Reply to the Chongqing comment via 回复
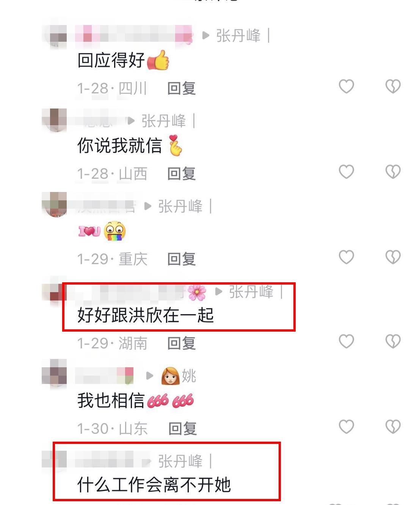420x505 pixels. pos(182,259)
